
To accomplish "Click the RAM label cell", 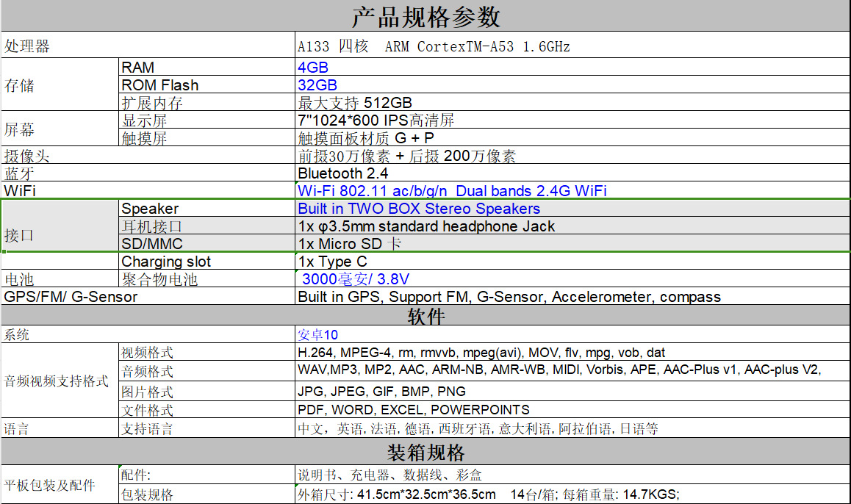I will coord(207,67).
